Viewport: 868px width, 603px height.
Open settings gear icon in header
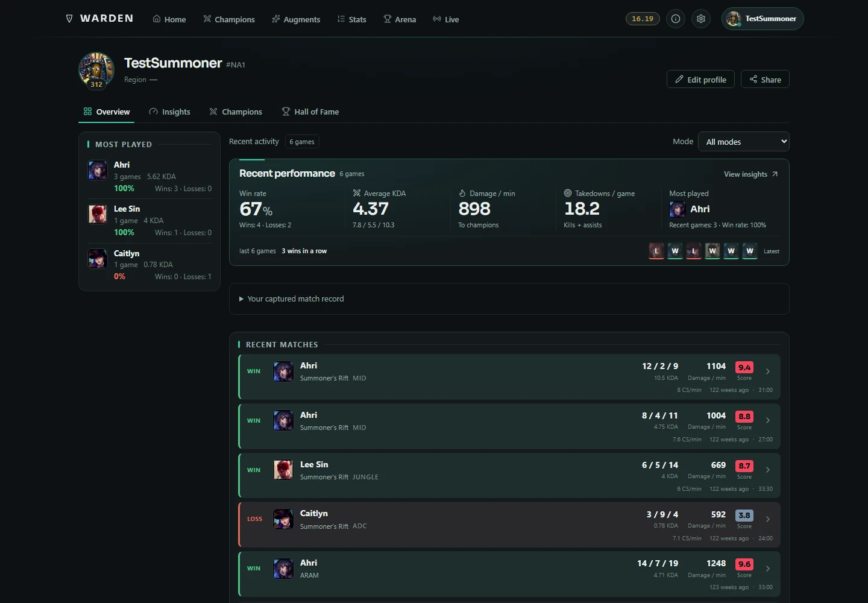coord(701,19)
